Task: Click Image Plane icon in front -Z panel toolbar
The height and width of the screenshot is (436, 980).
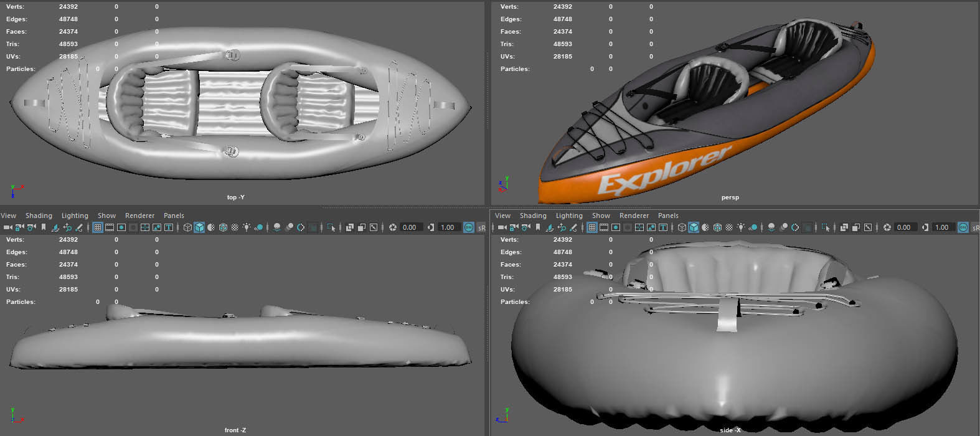Action: (x=55, y=227)
